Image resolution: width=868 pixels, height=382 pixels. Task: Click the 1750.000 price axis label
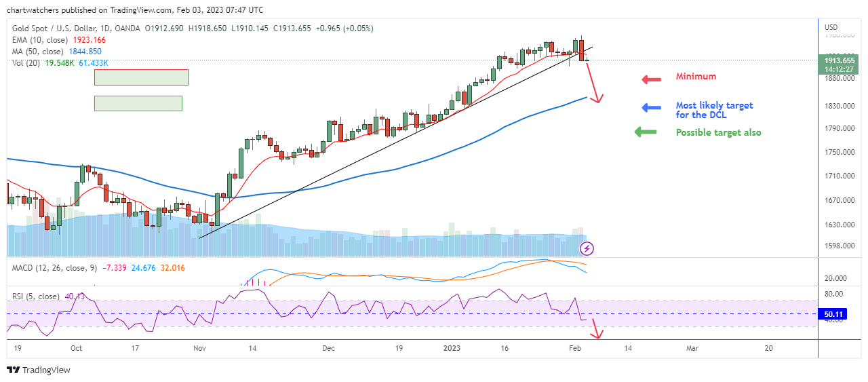coord(839,152)
